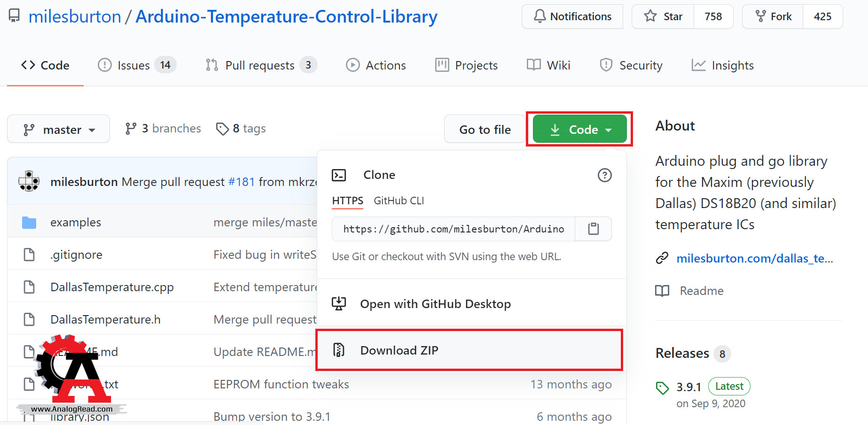The width and height of the screenshot is (868, 425).
Task: Click '13 months ago' timestamp
Action: pos(571,384)
